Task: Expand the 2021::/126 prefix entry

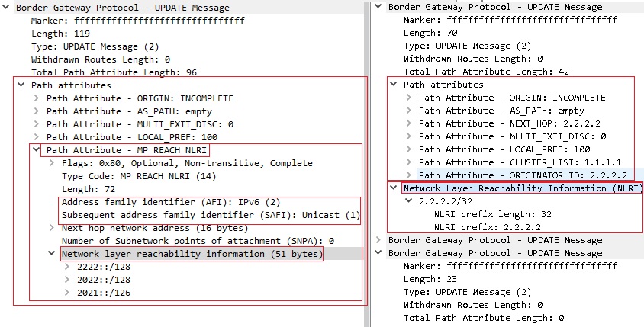Action: pyautogui.click(x=66, y=293)
